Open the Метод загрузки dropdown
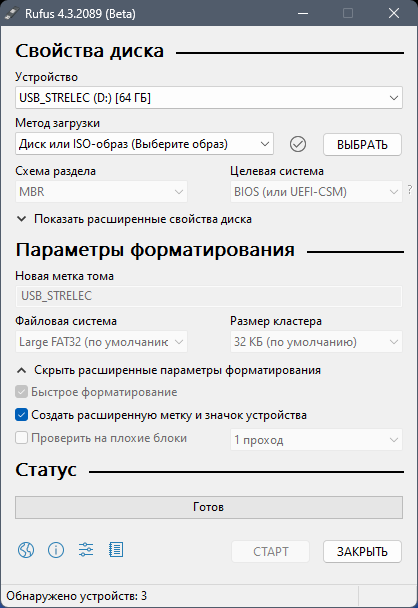Viewport: 418px width, 608px height. click(x=144, y=144)
